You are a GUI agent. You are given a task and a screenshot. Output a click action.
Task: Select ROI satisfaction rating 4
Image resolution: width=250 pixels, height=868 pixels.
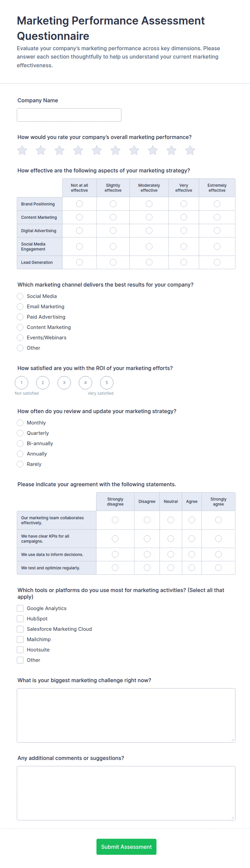point(85,383)
